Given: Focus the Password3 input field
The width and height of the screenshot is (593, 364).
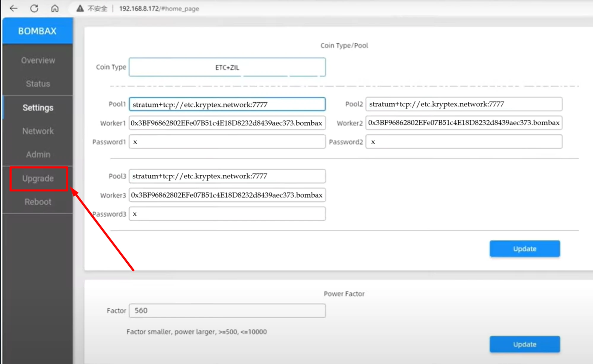Looking at the screenshot, I should [227, 214].
